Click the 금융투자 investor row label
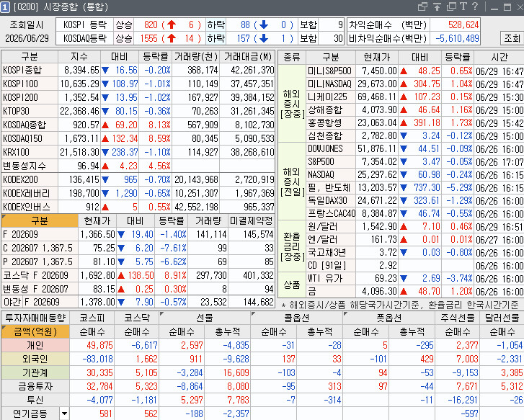The height and width of the screenshot is (420, 524). (35, 387)
